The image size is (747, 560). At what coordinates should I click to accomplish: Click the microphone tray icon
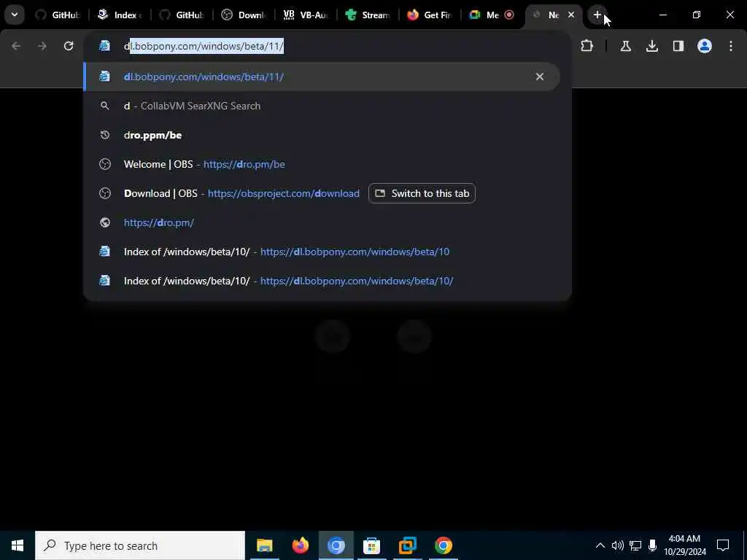point(653,545)
